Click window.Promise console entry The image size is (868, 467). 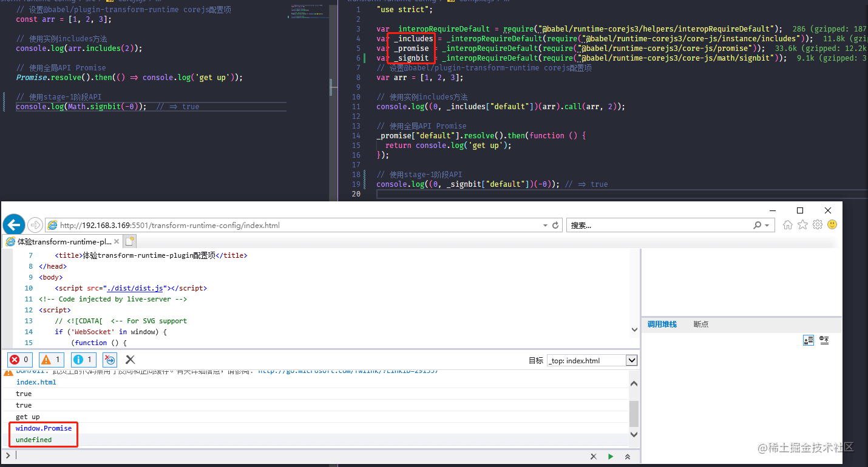coord(44,428)
